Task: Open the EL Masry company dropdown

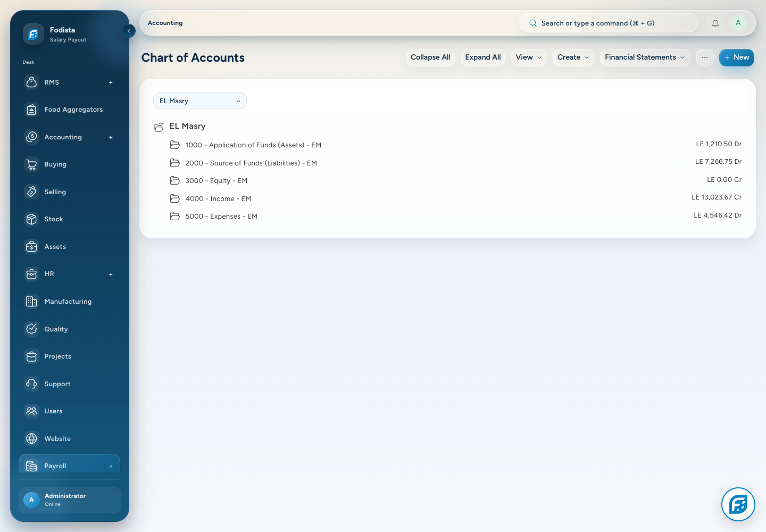Action: pos(200,101)
